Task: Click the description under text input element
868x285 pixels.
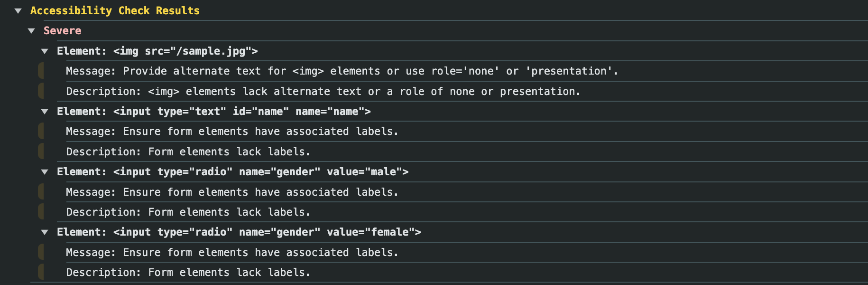Action: (x=188, y=152)
